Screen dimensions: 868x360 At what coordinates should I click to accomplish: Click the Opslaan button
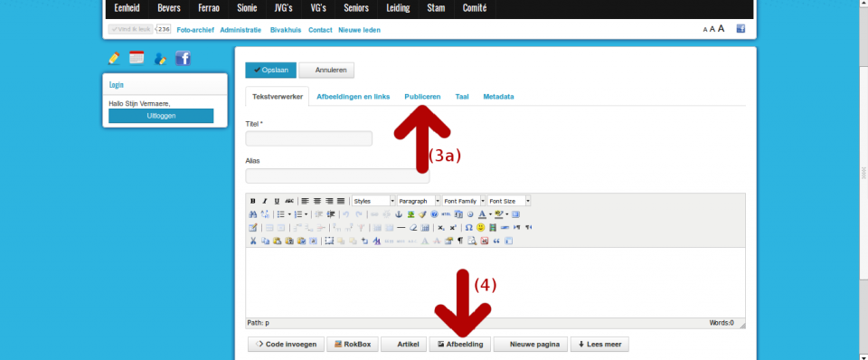click(270, 71)
